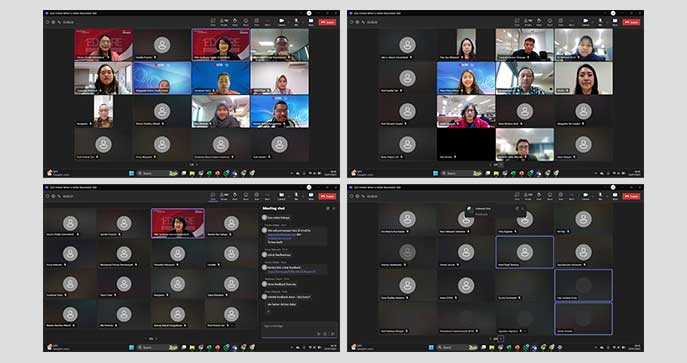Raise hand in top-left meeting window
687x363 pixels.
click(x=235, y=22)
